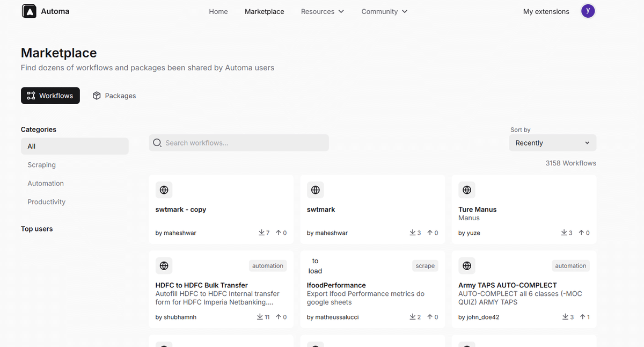Click globe icon on swtmark - copy card
This screenshot has width=644, height=347.
point(164,190)
